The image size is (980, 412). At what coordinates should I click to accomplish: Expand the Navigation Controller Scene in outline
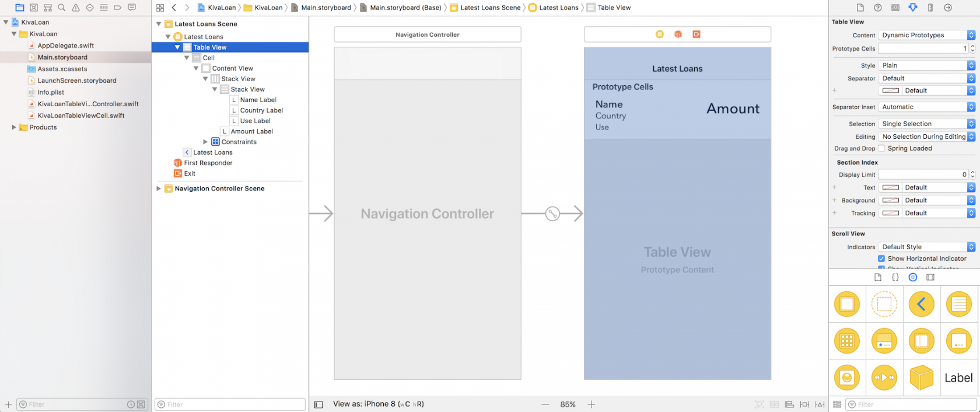[x=159, y=188]
